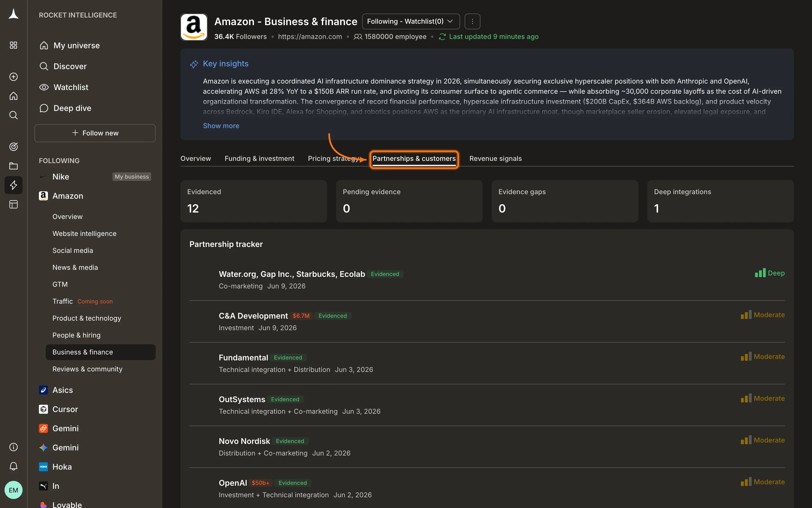812x508 pixels.
Task: Select the Partnerships & customers tab
Action: tap(414, 159)
